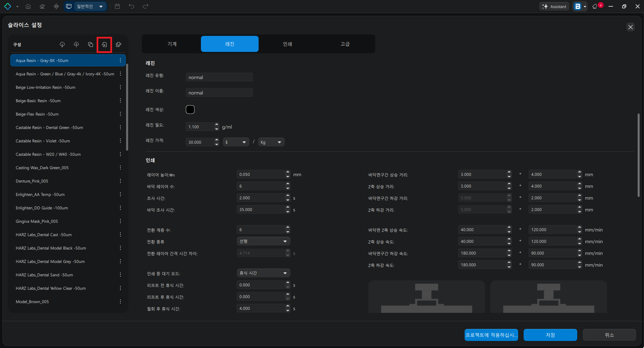
Task: Click the home icon in top toolbar
Action: [28, 6]
